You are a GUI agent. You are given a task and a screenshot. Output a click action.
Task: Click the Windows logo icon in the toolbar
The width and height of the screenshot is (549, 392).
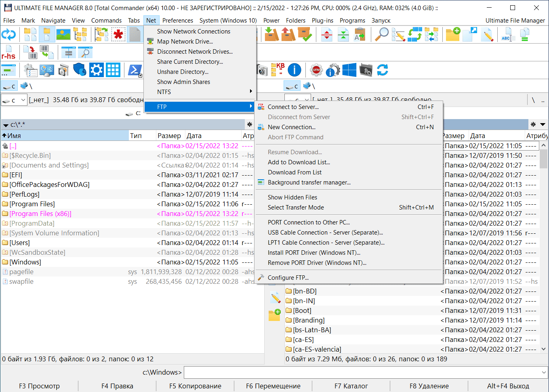click(349, 70)
